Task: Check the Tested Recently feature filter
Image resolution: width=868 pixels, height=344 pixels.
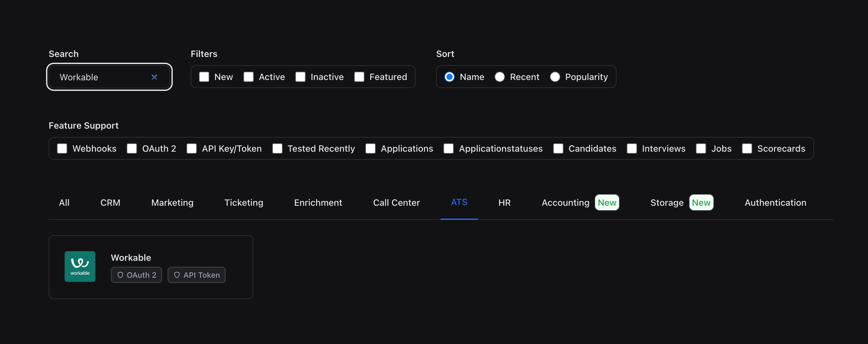Action: click(277, 148)
